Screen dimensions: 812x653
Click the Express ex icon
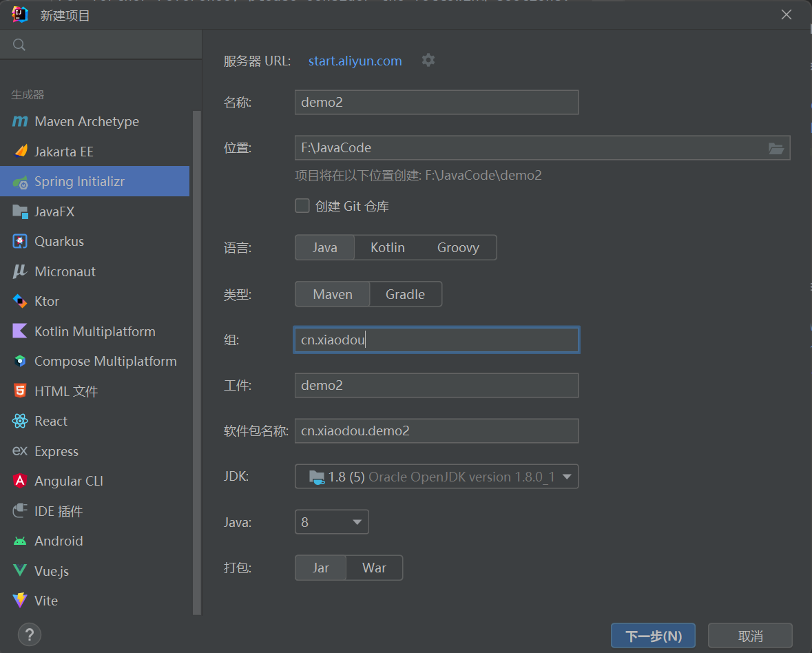click(20, 450)
